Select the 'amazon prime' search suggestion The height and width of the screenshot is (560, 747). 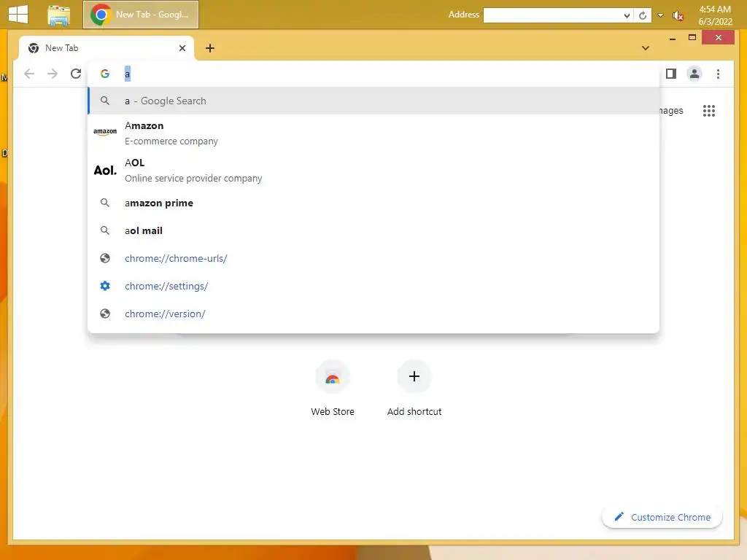pyautogui.click(x=373, y=203)
